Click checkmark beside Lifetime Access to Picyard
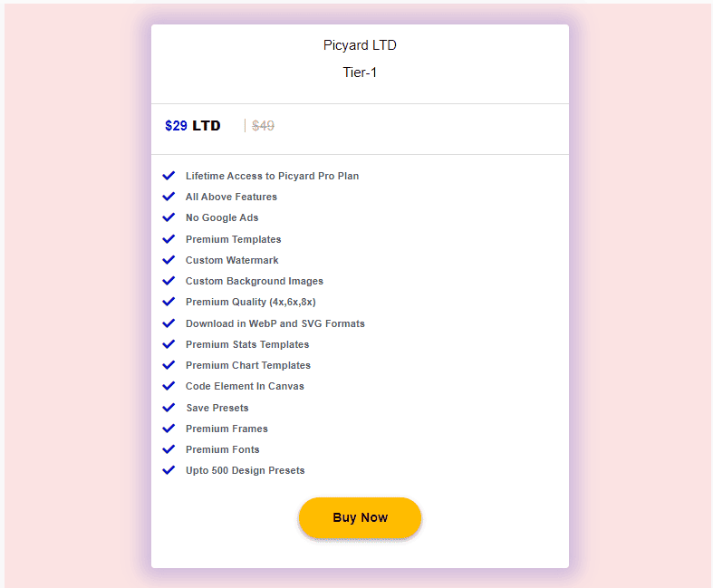The height and width of the screenshot is (588, 713). pos(169,176)
